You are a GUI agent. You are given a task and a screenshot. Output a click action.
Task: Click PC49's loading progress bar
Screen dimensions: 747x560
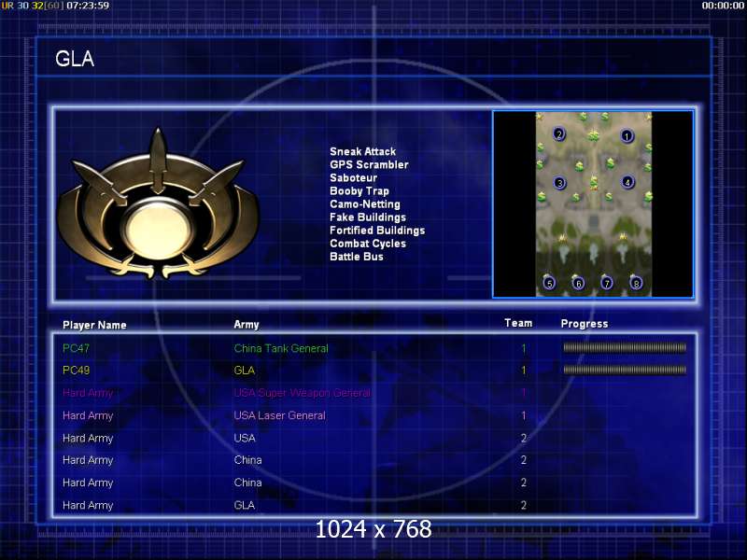pyautogui.click(x=625, y=370)
